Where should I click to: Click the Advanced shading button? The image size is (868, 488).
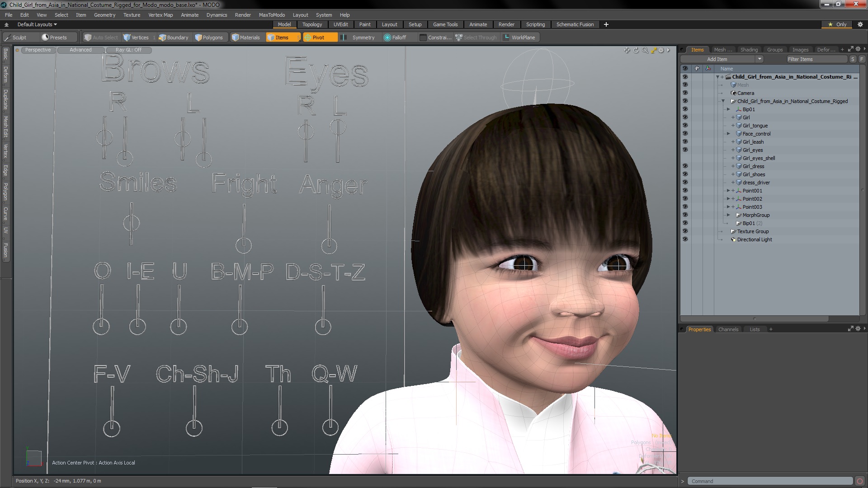(80, 50)
